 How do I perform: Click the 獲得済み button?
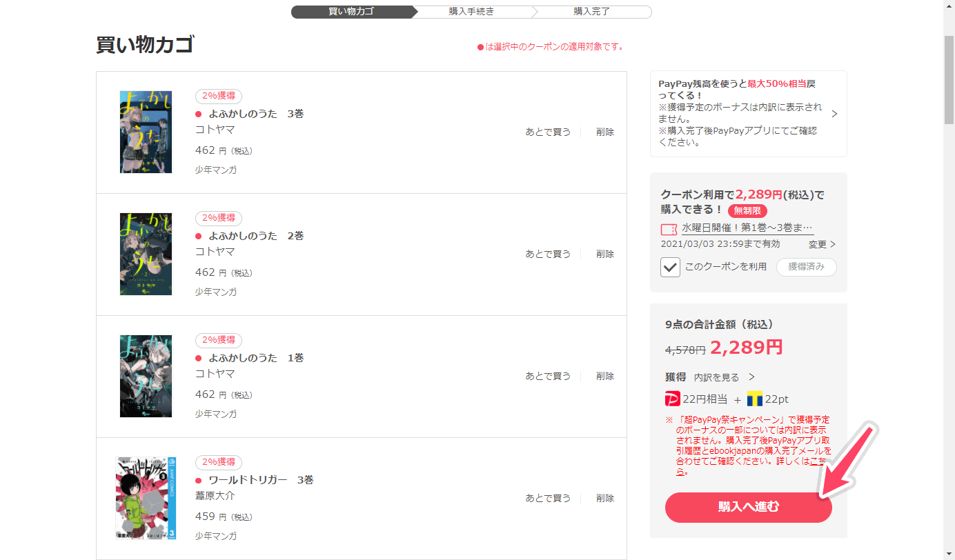pos(806,267)
